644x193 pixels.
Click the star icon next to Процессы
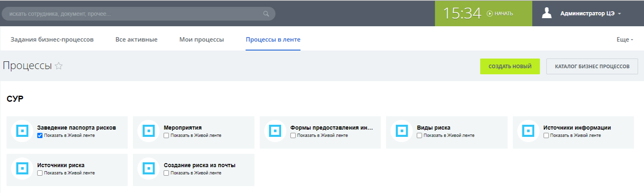point(59,66)
